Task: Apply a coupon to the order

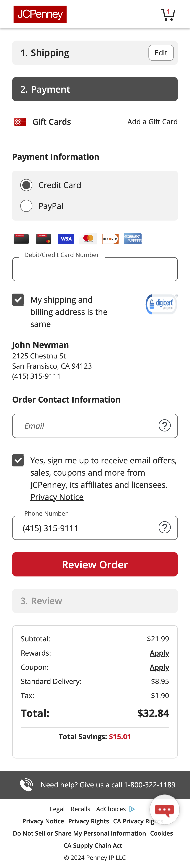Action: [x=160, y=667]
